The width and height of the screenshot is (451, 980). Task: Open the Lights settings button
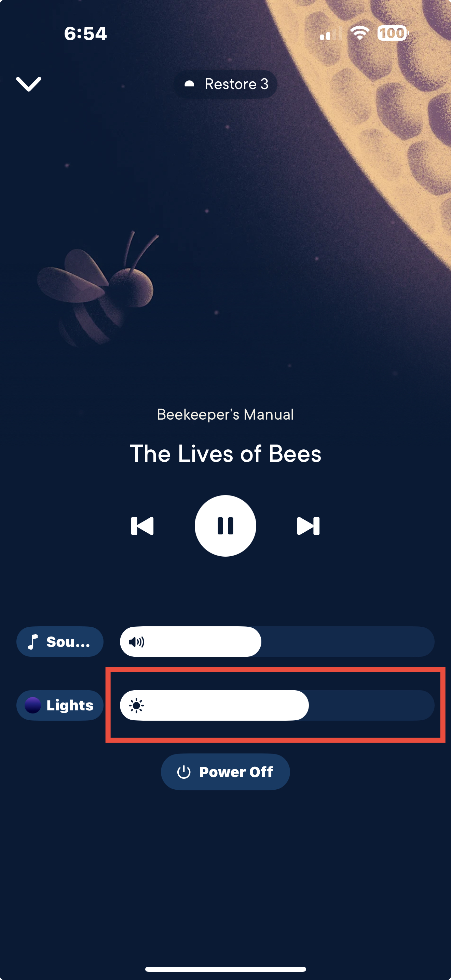(60, 705)
